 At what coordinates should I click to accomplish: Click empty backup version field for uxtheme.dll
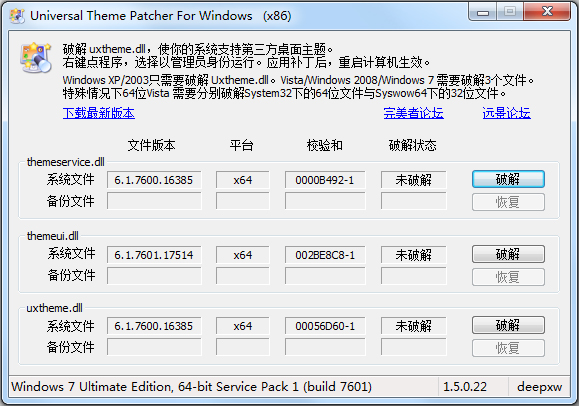[154, 347]
